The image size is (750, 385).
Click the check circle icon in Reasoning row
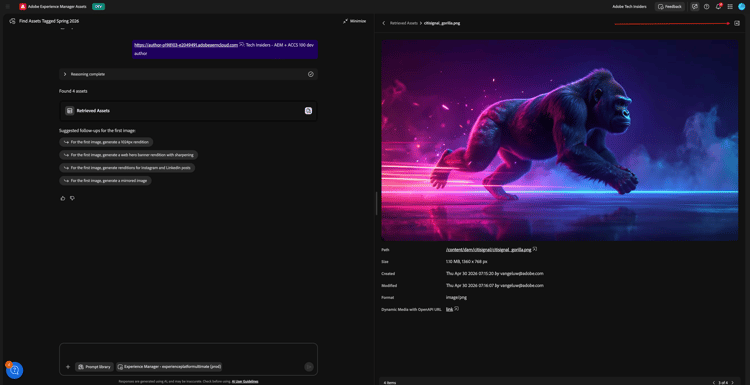310,74
